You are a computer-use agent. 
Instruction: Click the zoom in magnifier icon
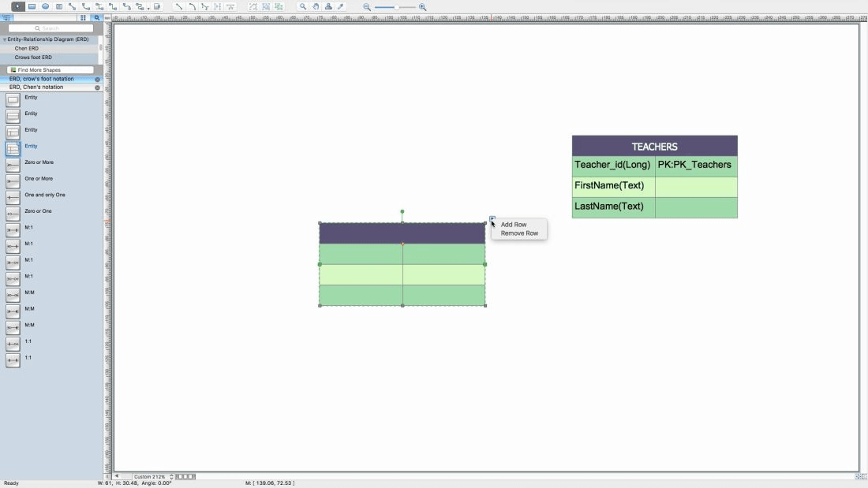pos(423,7)
